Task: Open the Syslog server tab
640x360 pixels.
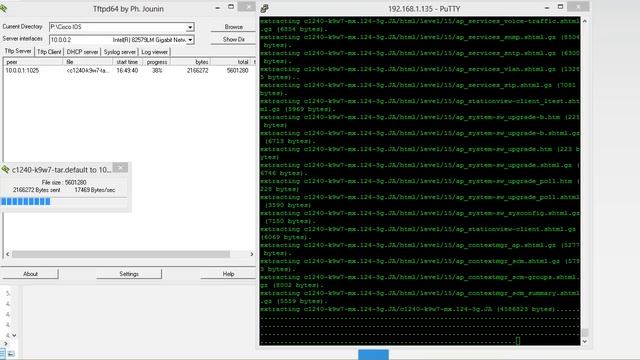Action: pyautogui.click(x=120, y=52)
